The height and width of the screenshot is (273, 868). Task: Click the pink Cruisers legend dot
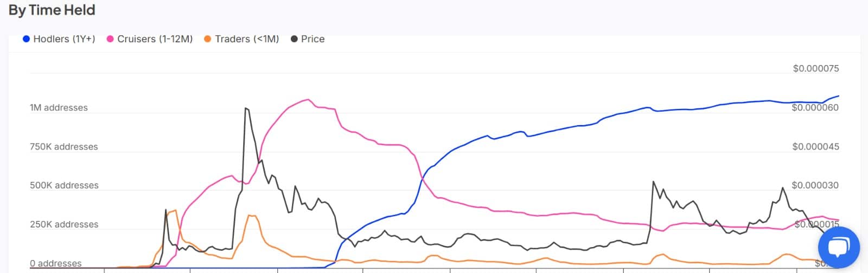(110, 39)
